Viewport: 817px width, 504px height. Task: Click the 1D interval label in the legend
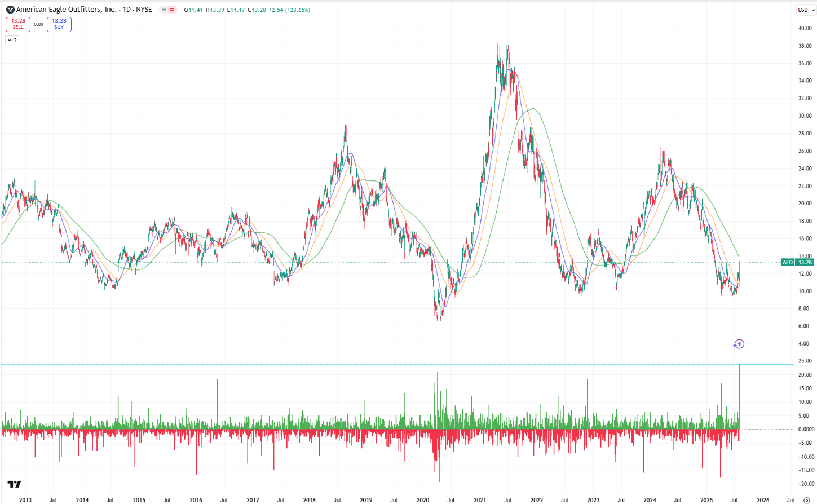(x=127, y=10)
